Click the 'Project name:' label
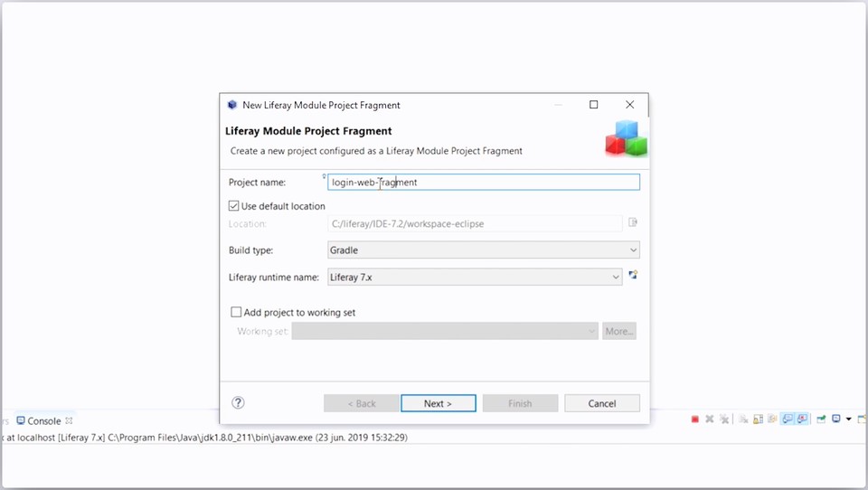 click(x=257, y=182)
